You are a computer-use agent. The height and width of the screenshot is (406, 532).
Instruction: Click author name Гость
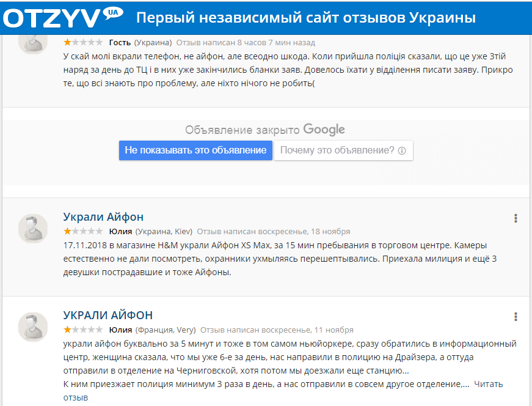pos(120,43)
